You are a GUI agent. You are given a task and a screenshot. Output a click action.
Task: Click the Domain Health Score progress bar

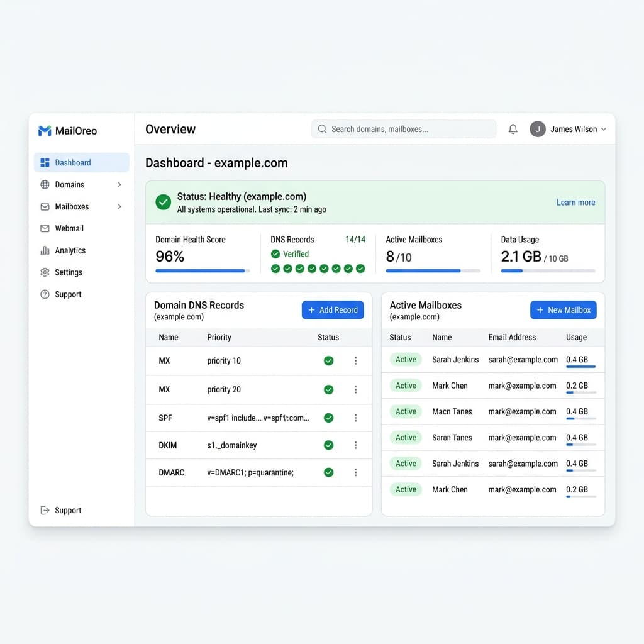pyautogui.click(x=203, y=271)
